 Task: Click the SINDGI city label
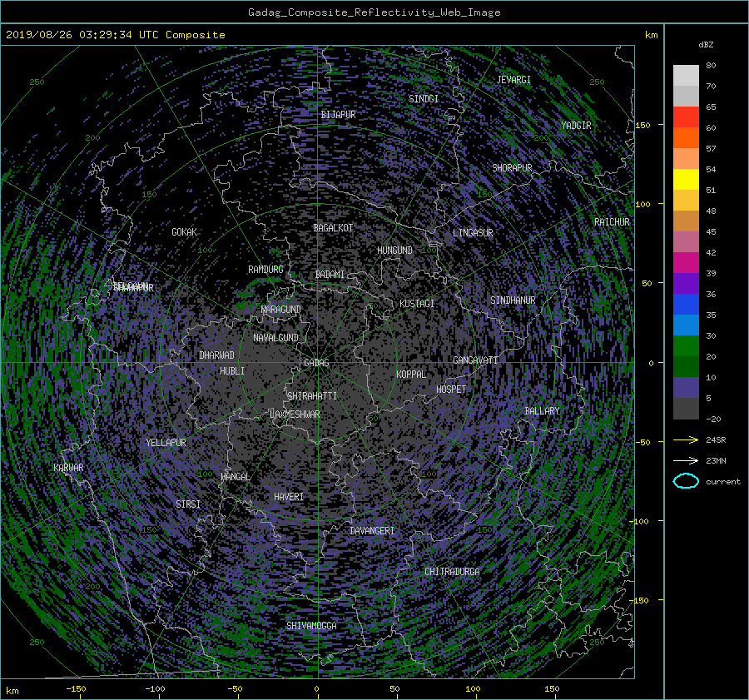pos(424,99)
